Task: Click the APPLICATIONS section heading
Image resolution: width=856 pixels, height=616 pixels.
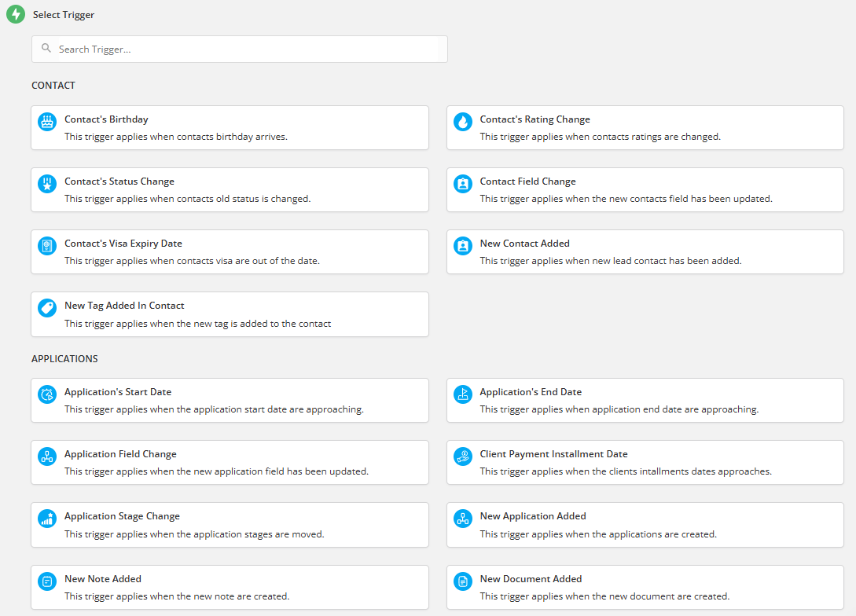Action: [x=64, y=359]
